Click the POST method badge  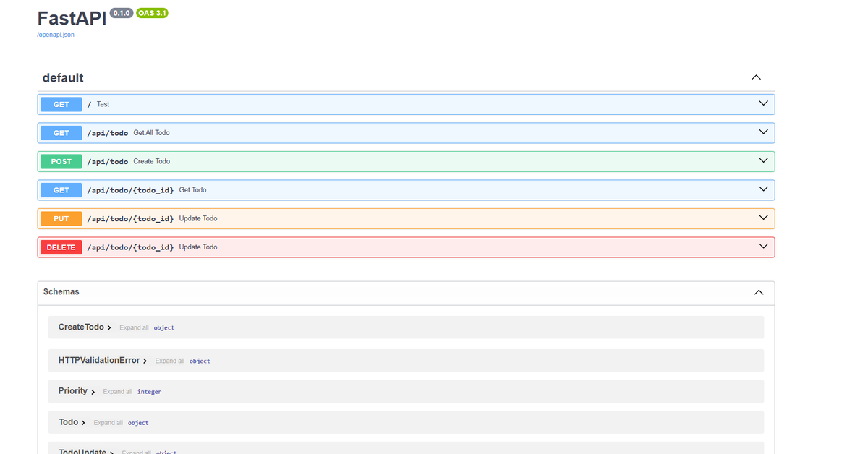[x=61, y=161]
